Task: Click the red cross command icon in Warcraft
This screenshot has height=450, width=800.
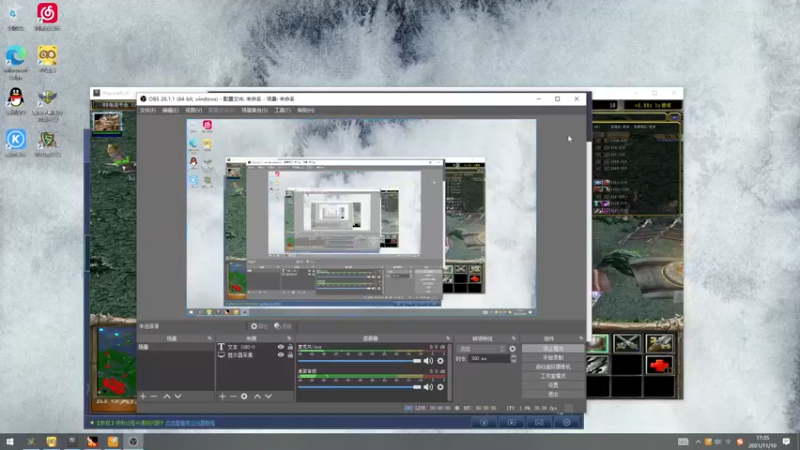Action: 659,365
